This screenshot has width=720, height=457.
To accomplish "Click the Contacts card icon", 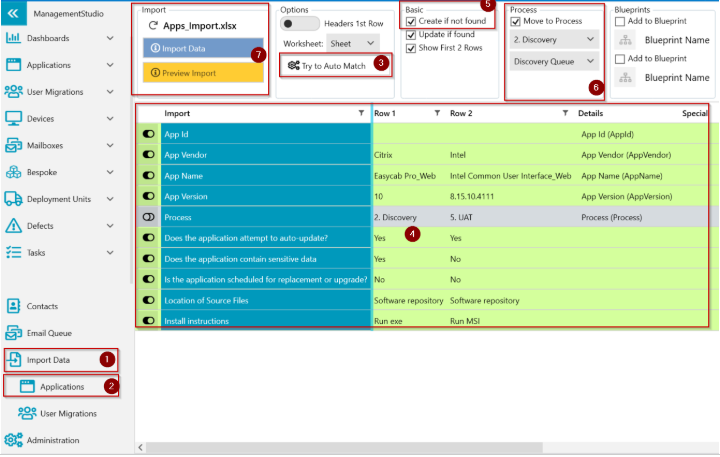I will pos(13,306).
